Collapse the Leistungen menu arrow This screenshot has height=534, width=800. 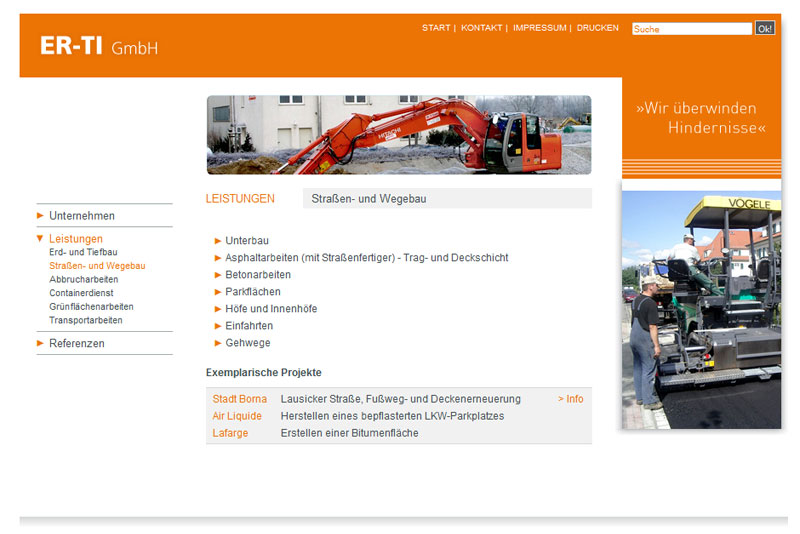40,239
